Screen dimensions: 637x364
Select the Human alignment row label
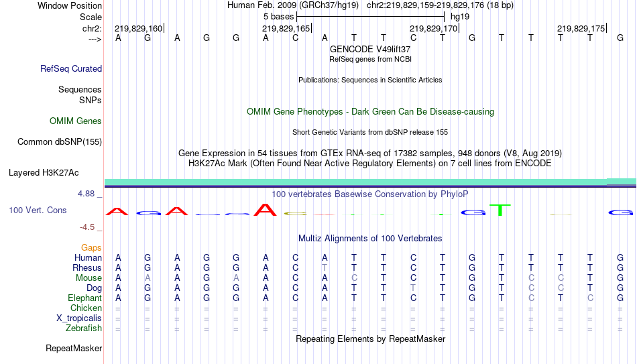click(x=88, y=258)
